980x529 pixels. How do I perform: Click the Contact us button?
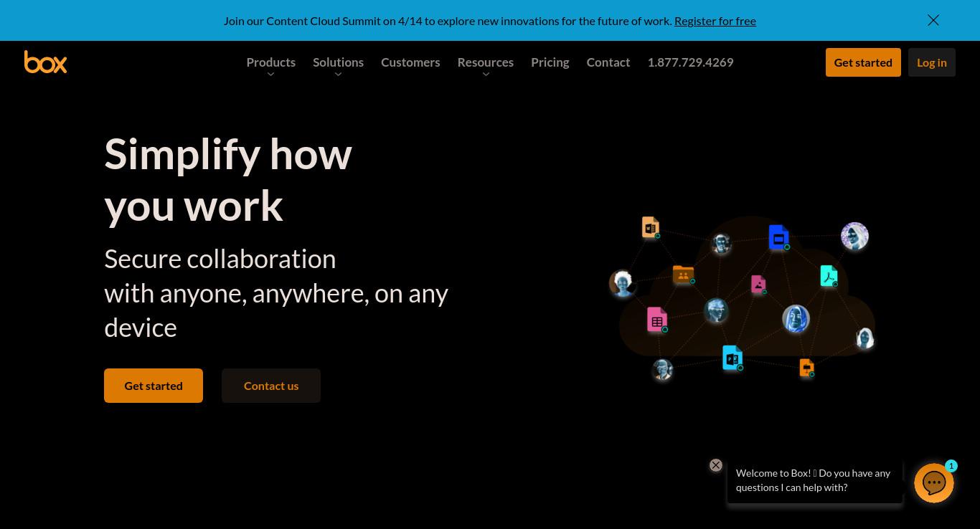(x=271, y=386)
